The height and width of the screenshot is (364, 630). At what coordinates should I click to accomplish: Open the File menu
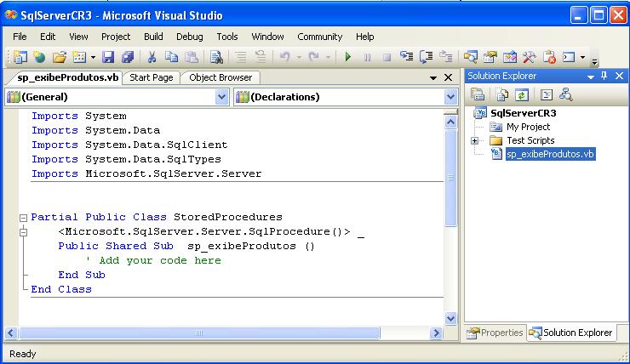click(20, 37)
